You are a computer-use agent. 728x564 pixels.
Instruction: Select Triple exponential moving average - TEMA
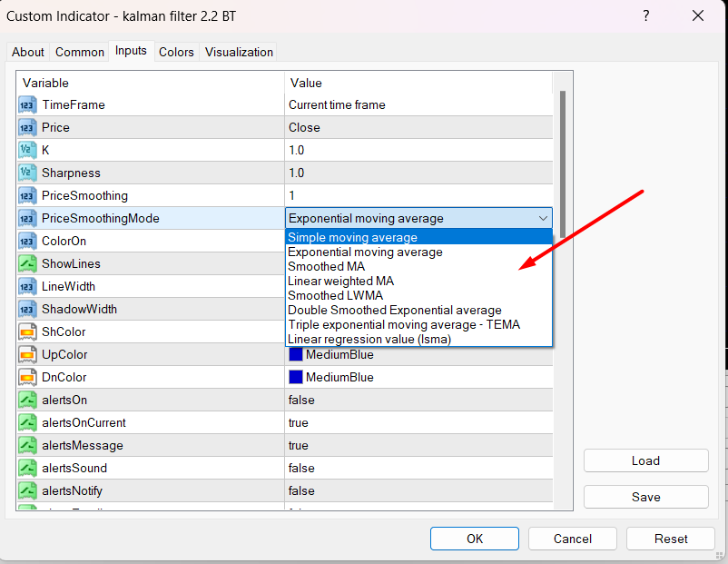tap(418, 325)
